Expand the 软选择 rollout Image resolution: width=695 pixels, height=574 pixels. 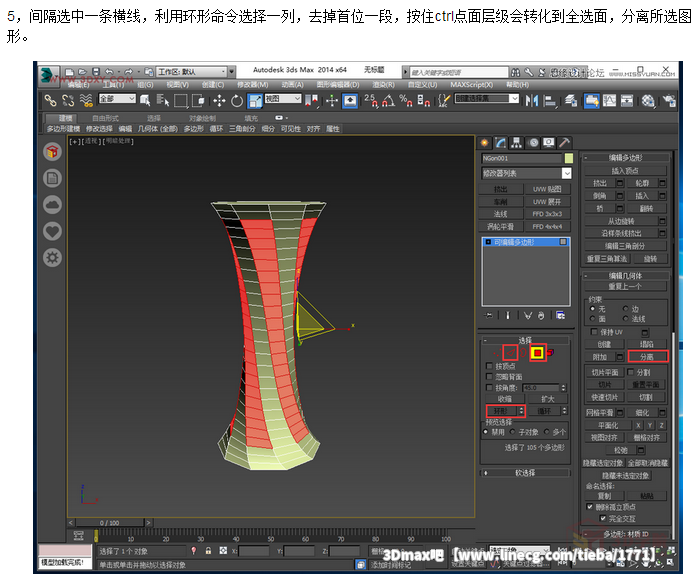[x=525, y=473]
